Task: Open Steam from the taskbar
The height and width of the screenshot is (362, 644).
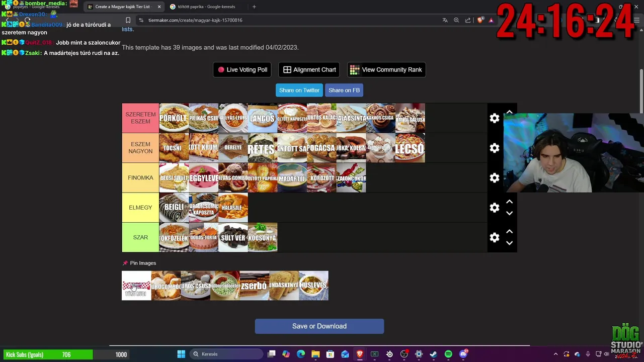Action: click(433, 354)
